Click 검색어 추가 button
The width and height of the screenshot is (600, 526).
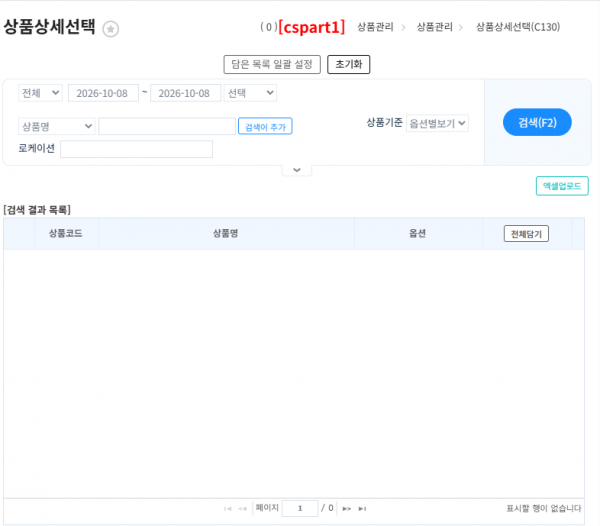coord(265,126)
